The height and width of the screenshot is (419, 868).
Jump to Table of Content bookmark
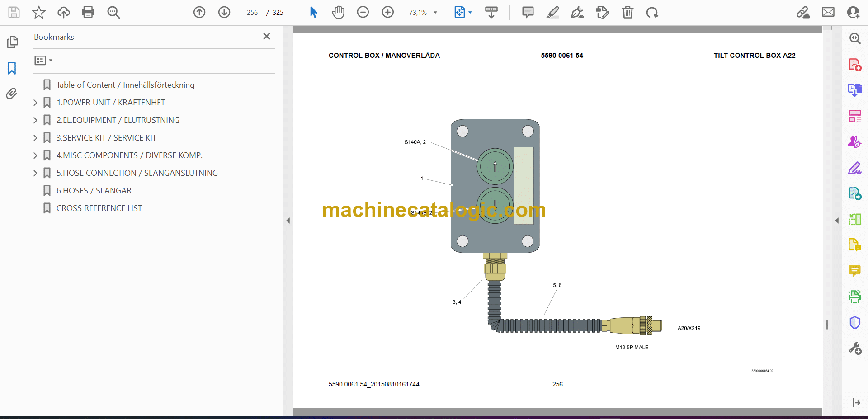tap(125, 85)
